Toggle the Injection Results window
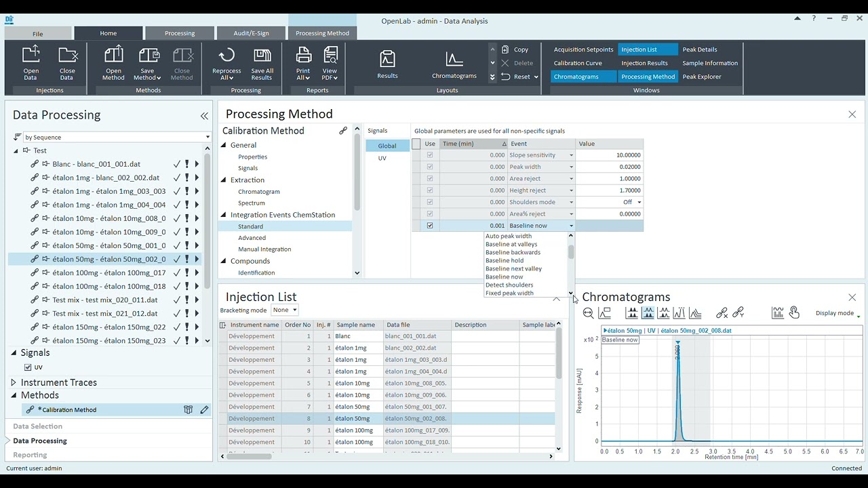 pyautogui.click(x=644, y=63)
